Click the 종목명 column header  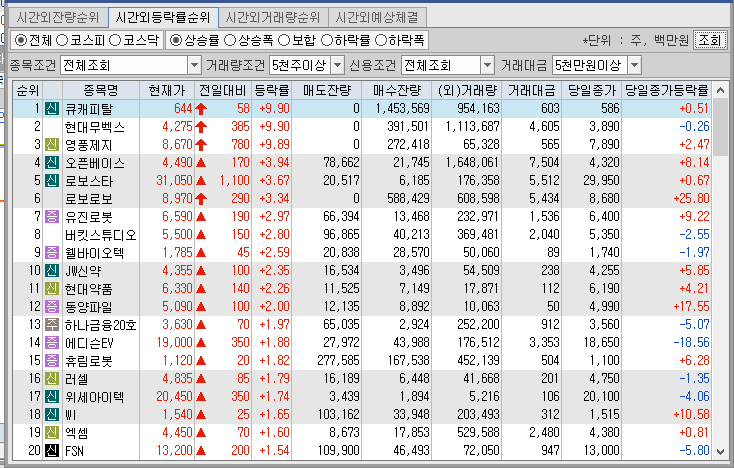tap(101, 90)
